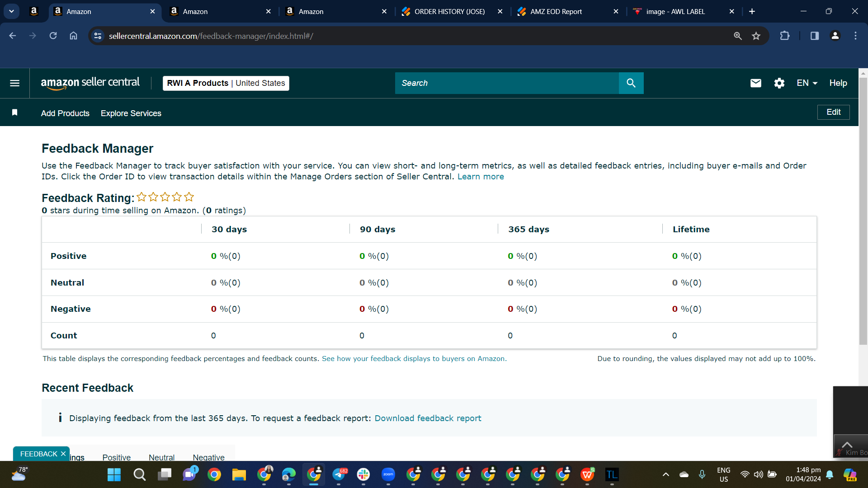Close the AMZ EOD Report tab

(x=616, y=11)
